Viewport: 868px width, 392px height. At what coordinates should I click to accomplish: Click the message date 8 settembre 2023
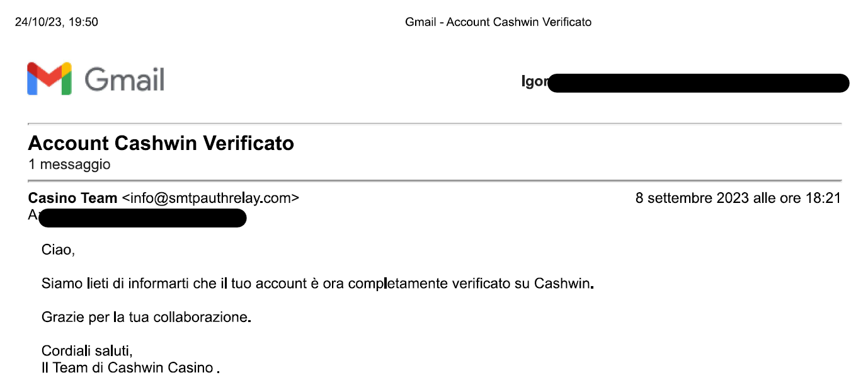pyautogui.click(x=692, y=198)
